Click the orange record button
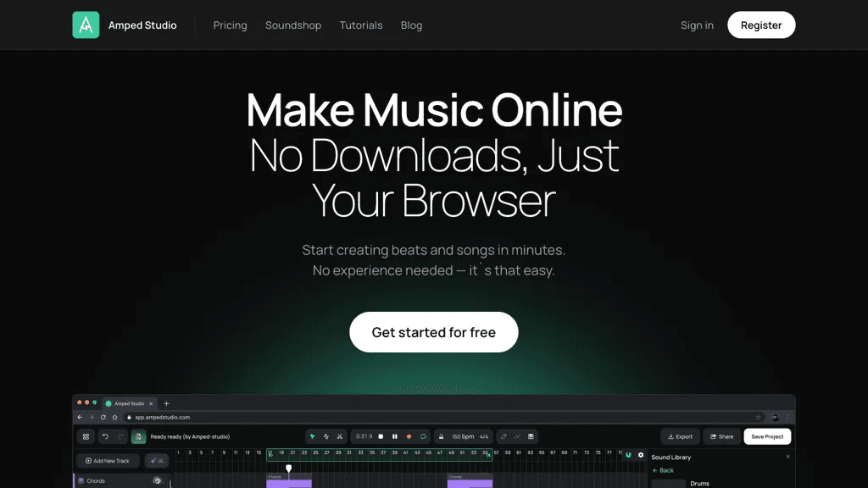868x488 pixels. [x=409, y=436]
